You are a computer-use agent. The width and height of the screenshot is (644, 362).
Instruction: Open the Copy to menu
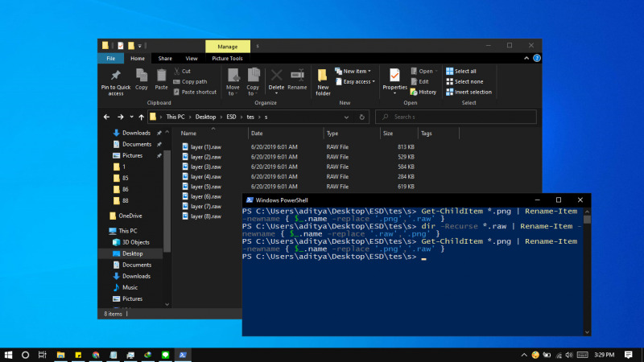tap(253, 82)
